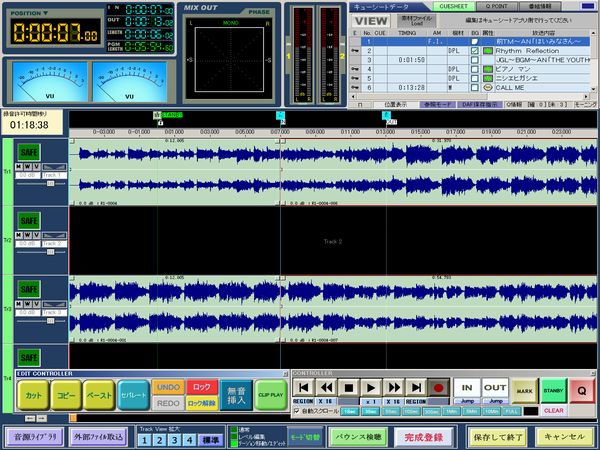Toggle the BG checkbox for Rhythm Reflection
This screenshot has width=600, height=450.
coord(475,50)
